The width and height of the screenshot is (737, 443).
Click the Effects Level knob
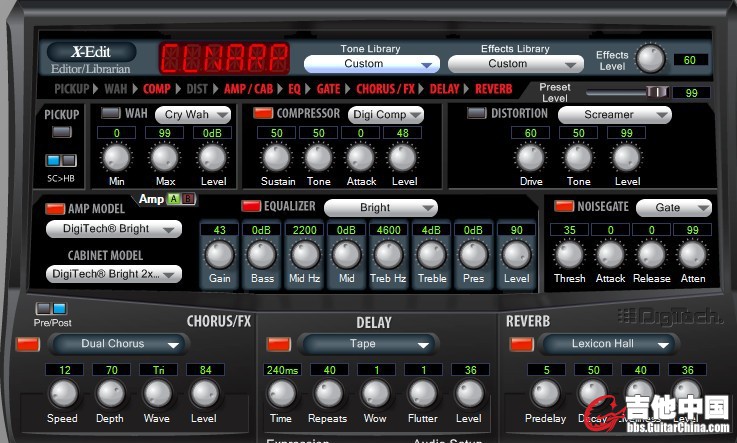coord(650,59)
